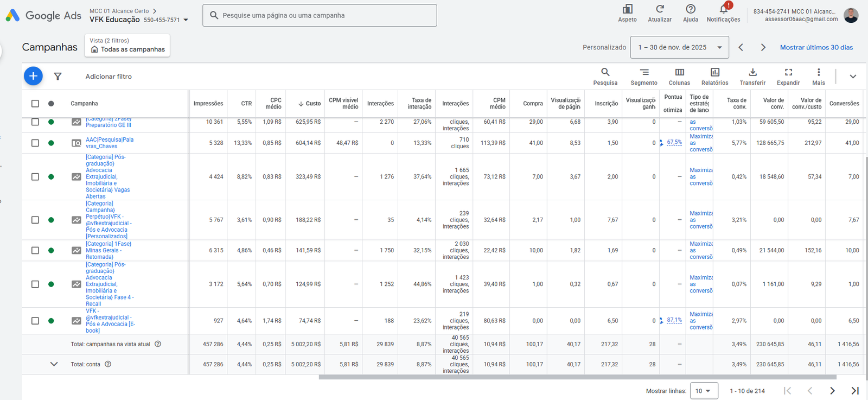868x400 pixels.
Task: Sort by the Inscrição column header
Action: (607, 104)
